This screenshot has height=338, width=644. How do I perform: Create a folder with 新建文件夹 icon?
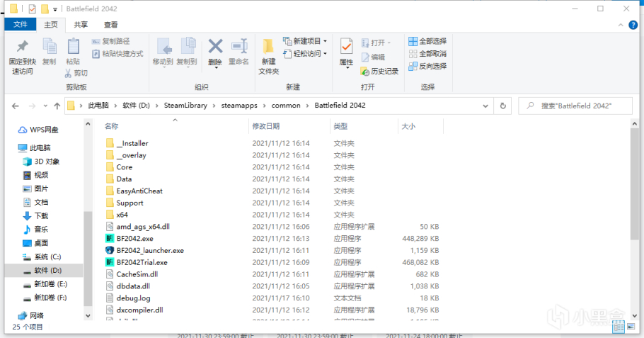pos(269,47)
